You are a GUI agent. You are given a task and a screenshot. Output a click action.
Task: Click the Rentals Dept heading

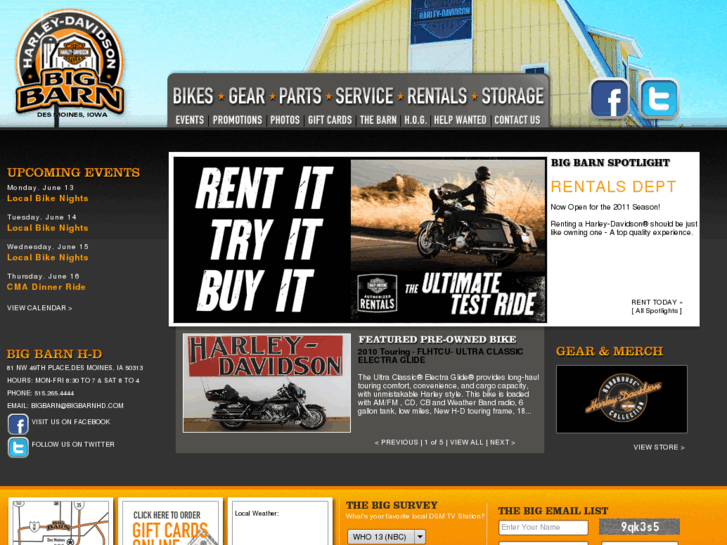(613, 187)
